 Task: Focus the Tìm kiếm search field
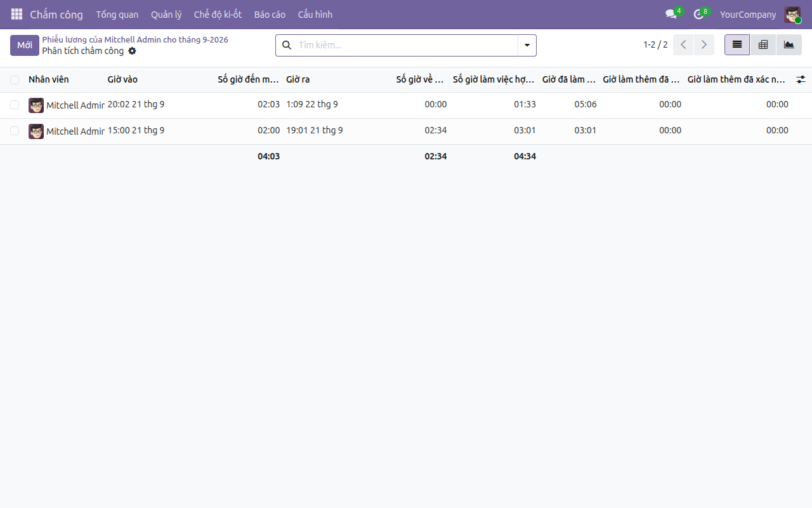click(x=406, y=45)
